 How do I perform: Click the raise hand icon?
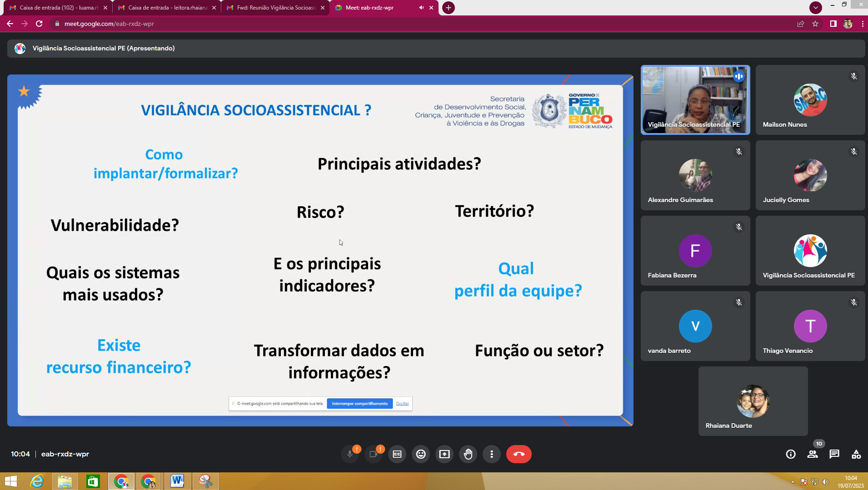point(468,454)
